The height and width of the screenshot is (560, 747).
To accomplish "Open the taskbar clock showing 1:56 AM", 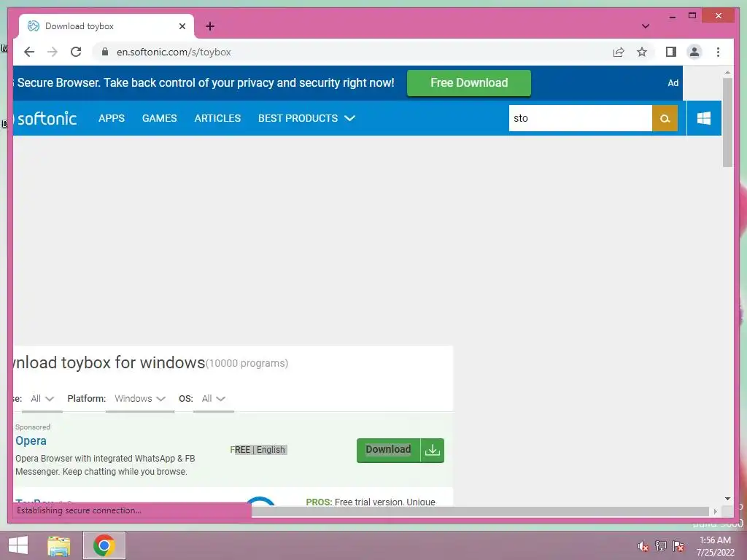I will coord(716,546).
